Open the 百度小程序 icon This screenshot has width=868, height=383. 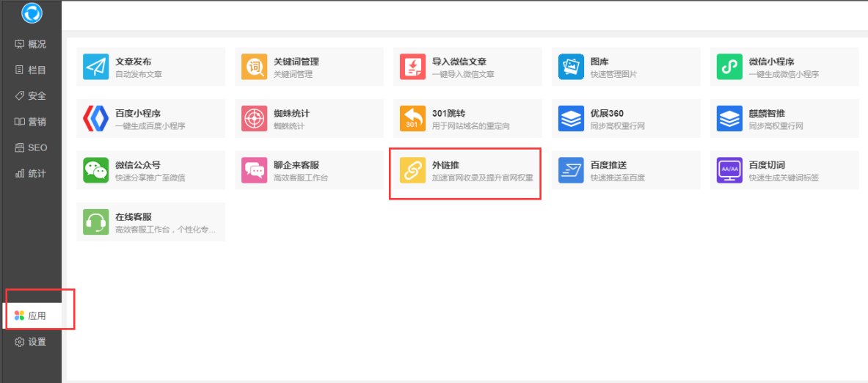(x=96, y=118)
